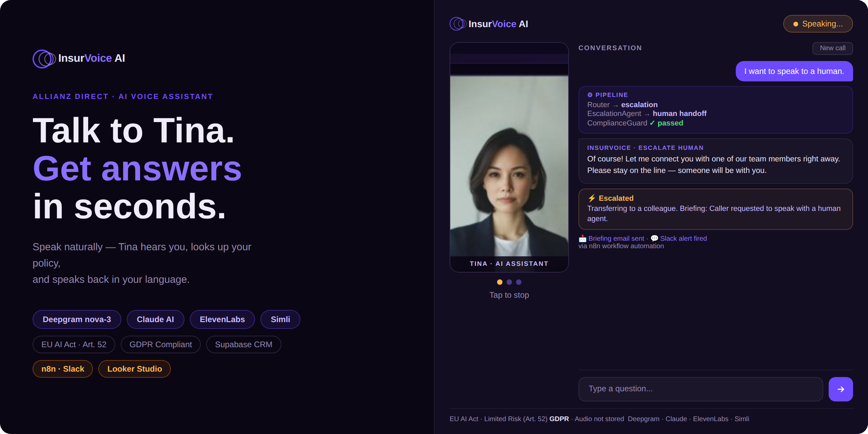
Task: Click the Briefing email sent text
Action: (616, 238)
